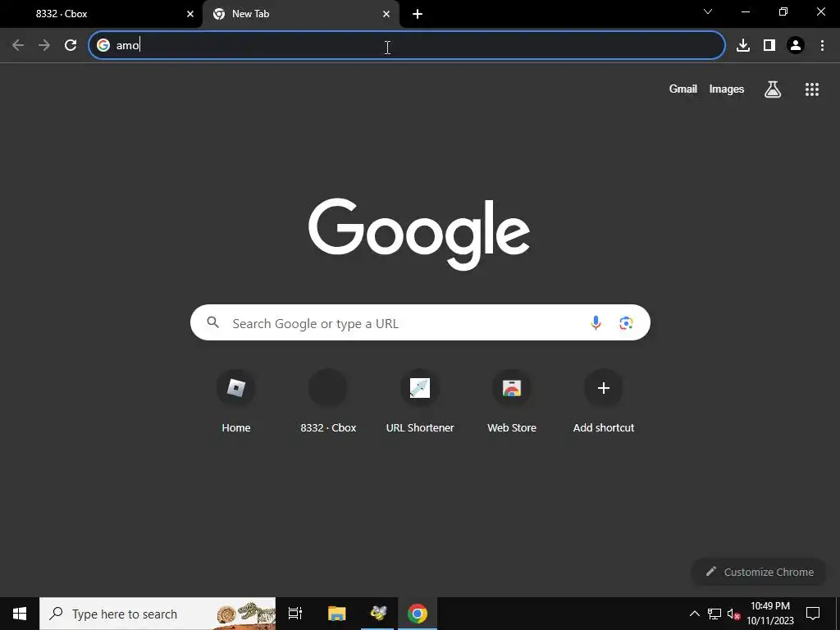Click the Google search box
840x630 pixels.
tap(420, 322)
